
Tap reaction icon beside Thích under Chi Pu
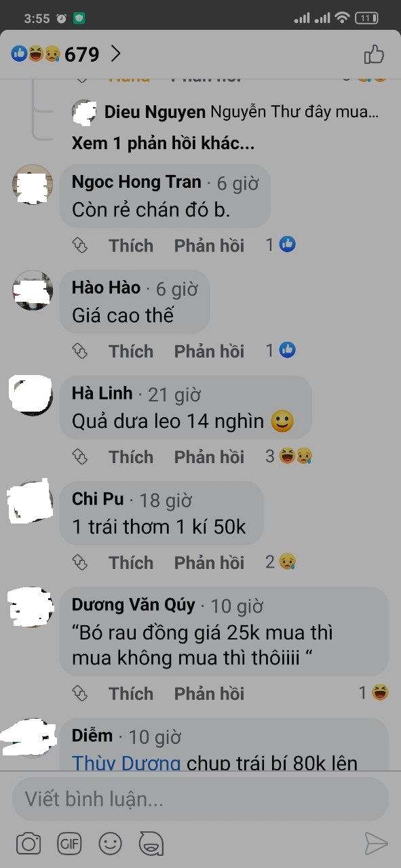(80, 563)
